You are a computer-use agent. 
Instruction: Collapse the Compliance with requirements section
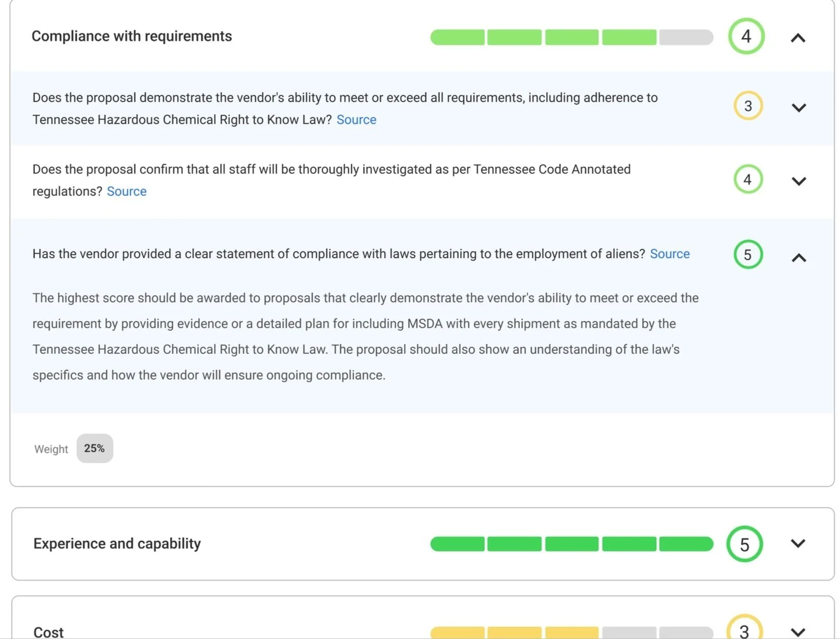[798, 38]
